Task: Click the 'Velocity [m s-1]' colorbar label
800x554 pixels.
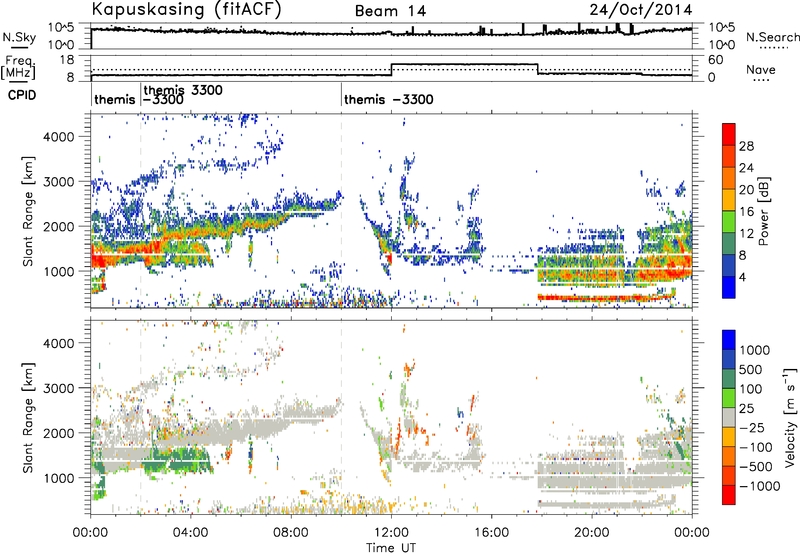Action: 790,417
